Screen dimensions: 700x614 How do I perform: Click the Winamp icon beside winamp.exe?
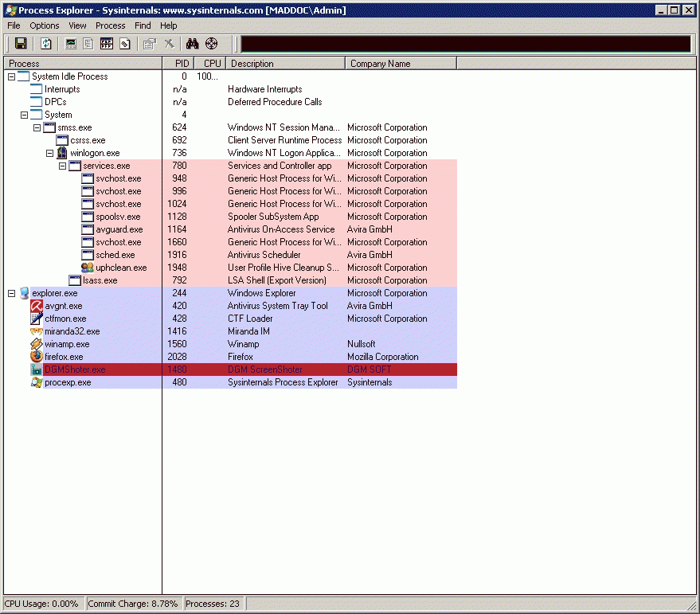pos(37,344)
